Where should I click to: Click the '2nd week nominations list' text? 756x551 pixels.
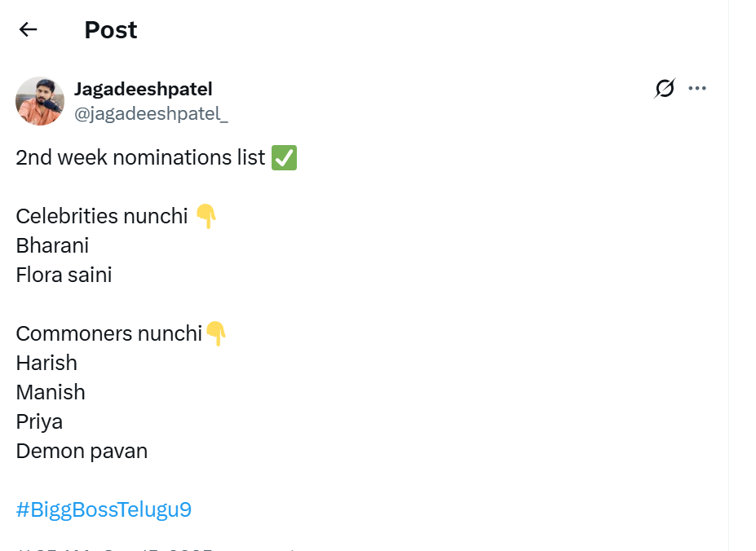coord(140,157)
